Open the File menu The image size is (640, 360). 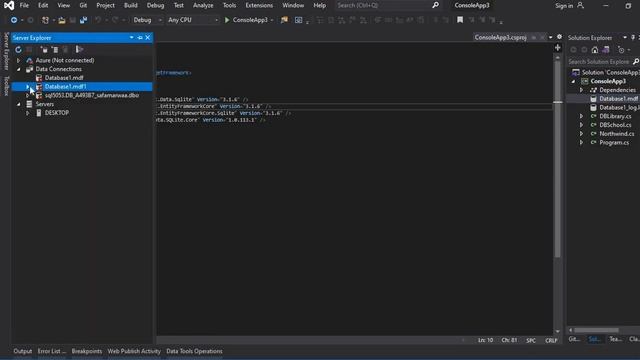tap(24, 5)
